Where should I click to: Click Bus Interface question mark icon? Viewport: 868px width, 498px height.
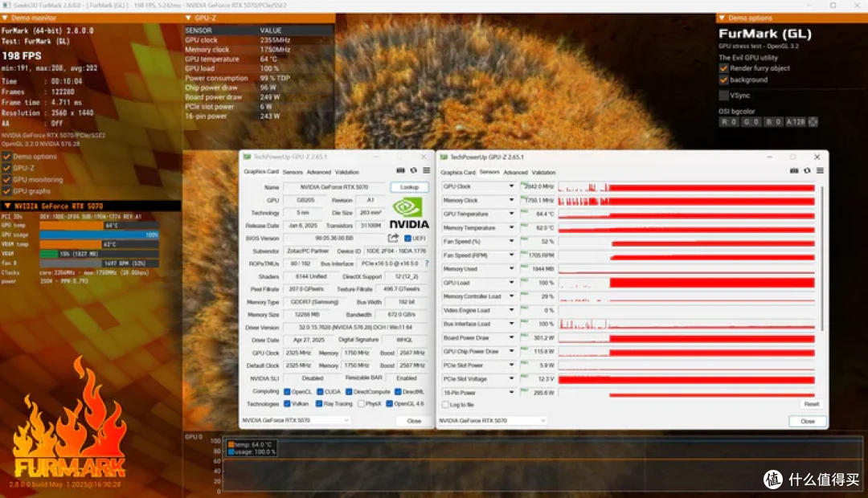pyautogui.click(x=427, y=263)
